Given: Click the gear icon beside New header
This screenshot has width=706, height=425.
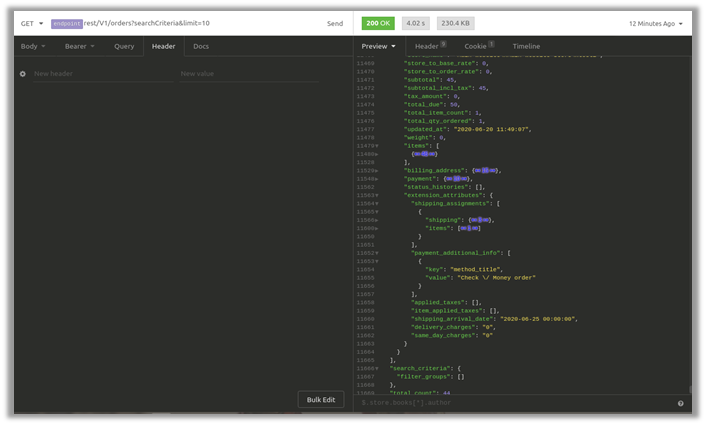Looking at the screenshot, I should point(22,74).
